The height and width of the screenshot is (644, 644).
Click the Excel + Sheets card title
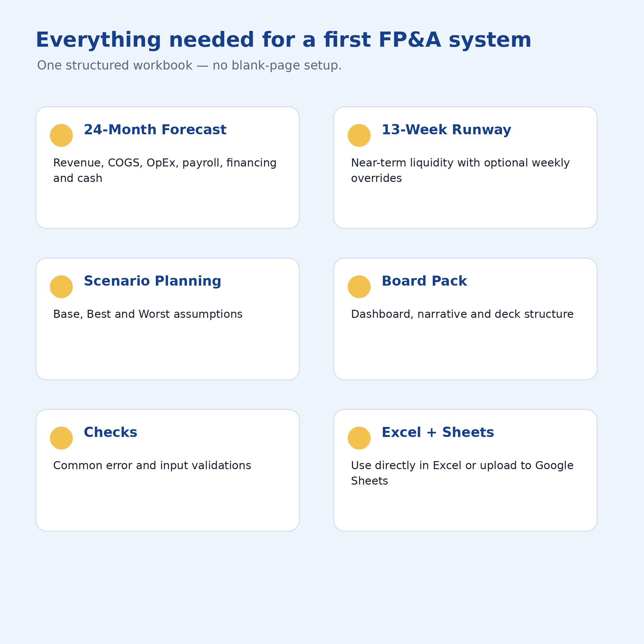(438, 432)
